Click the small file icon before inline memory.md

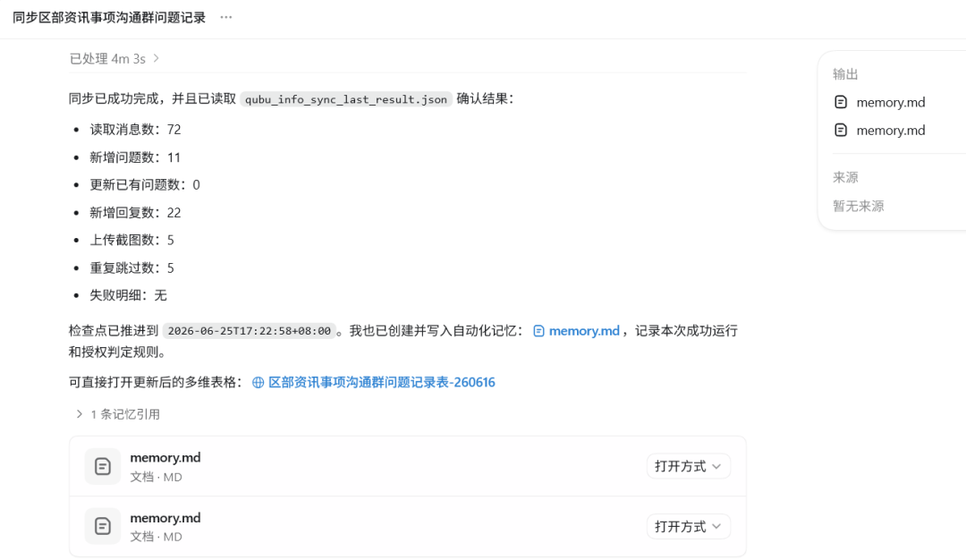click(x=538, y=331)
